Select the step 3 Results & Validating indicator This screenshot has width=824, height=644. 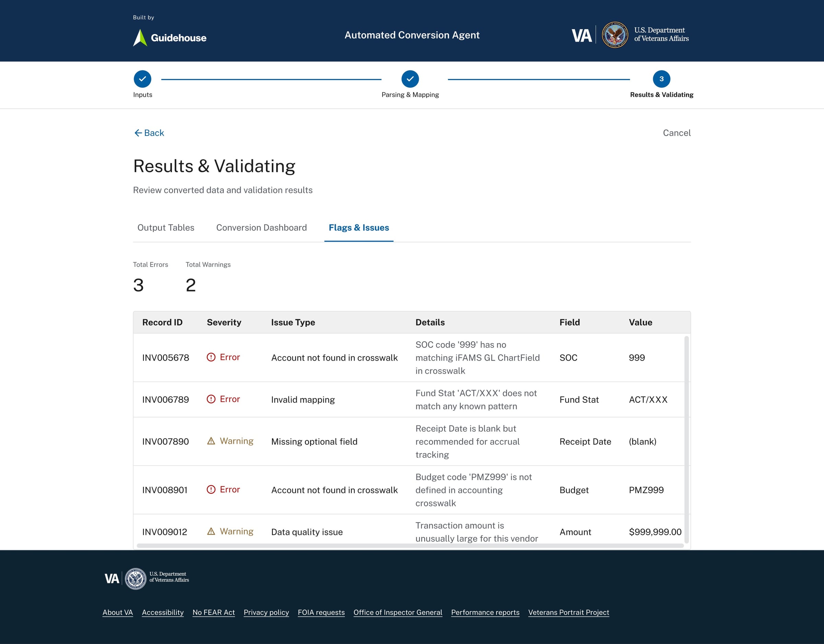point(661,79)
